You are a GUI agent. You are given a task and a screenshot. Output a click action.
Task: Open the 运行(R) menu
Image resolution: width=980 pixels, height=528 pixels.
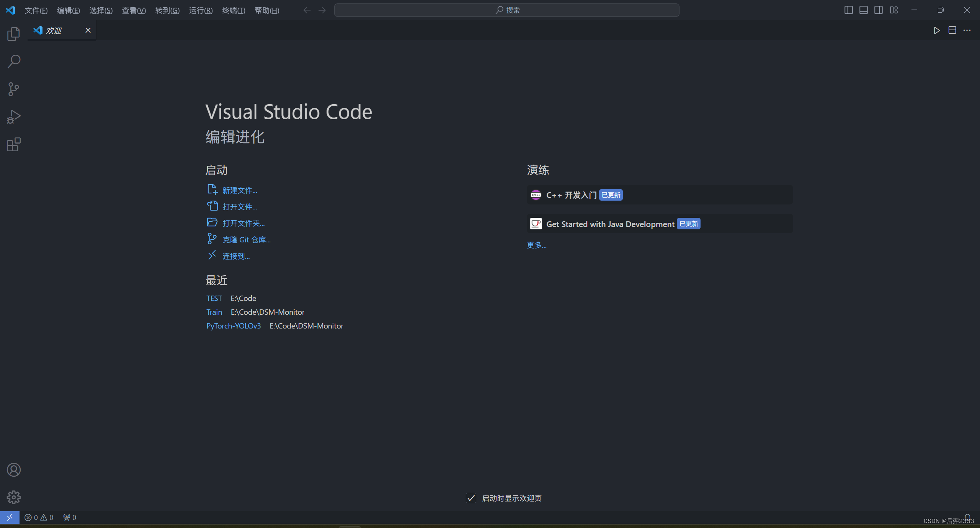[x=201, y=10]
